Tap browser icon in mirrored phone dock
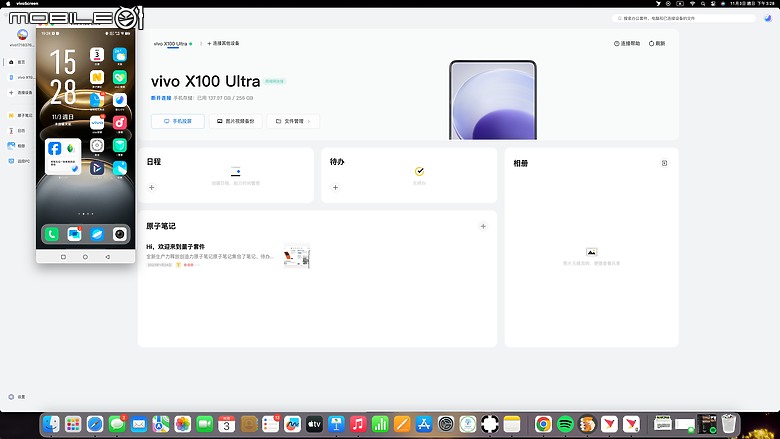The width and height of the screenshot is (780, 439). [97, 234]
